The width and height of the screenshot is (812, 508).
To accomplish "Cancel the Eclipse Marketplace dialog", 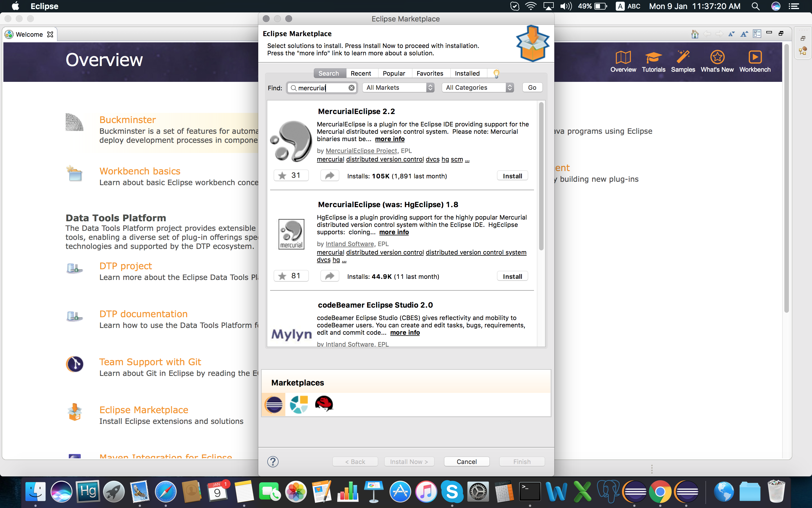I will (466, 462).
